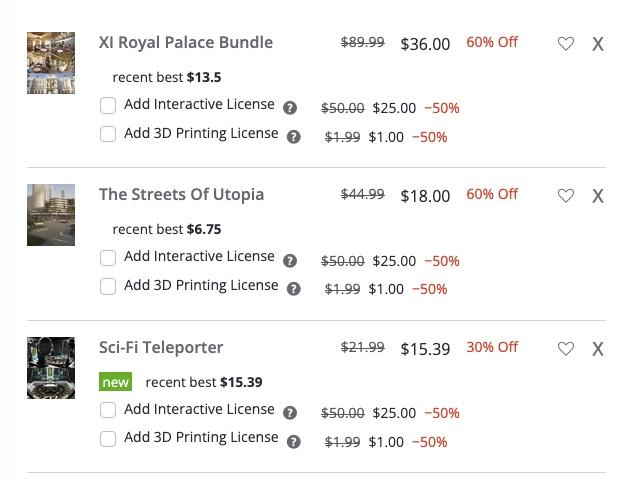Open Interactive License help for Streets Of Utopia
The image size is (636, 483).
point(290,261)
